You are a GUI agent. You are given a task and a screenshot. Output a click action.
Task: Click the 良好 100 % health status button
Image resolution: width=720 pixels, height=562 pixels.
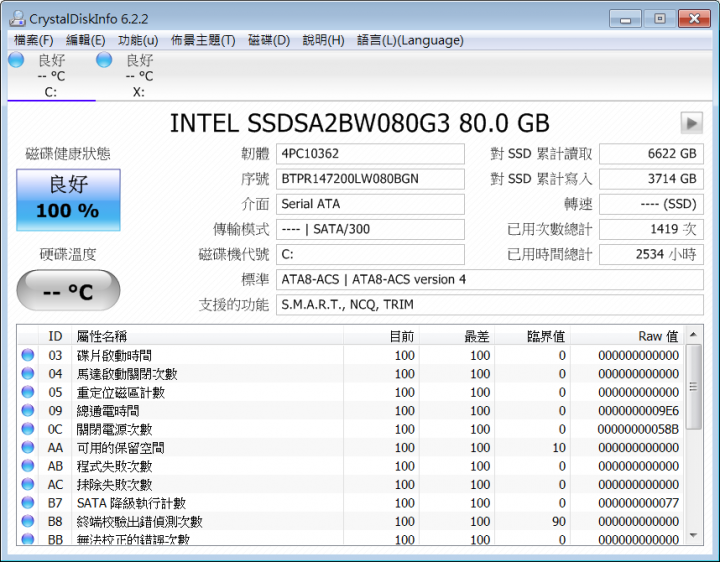pyautogui.click(x=68, y=200)
